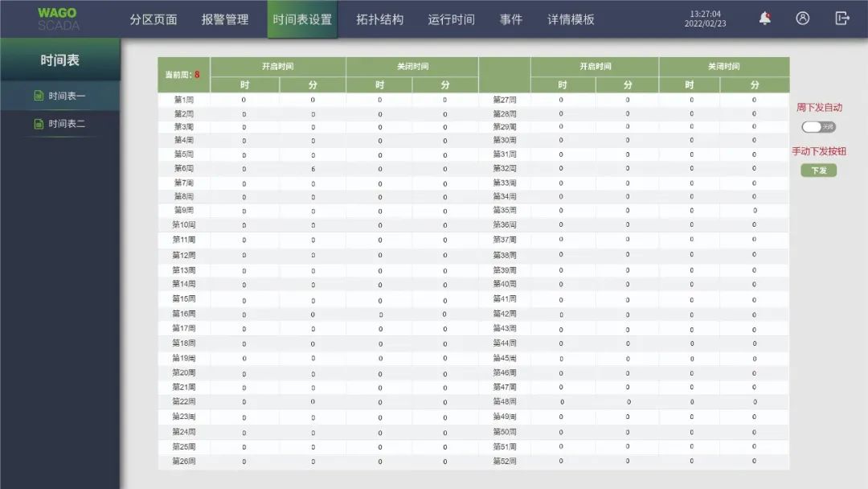Select the 时间表设置 tab
Viewport: 868px width, 489px height.
pyautogui.click(x=302, y=19)
